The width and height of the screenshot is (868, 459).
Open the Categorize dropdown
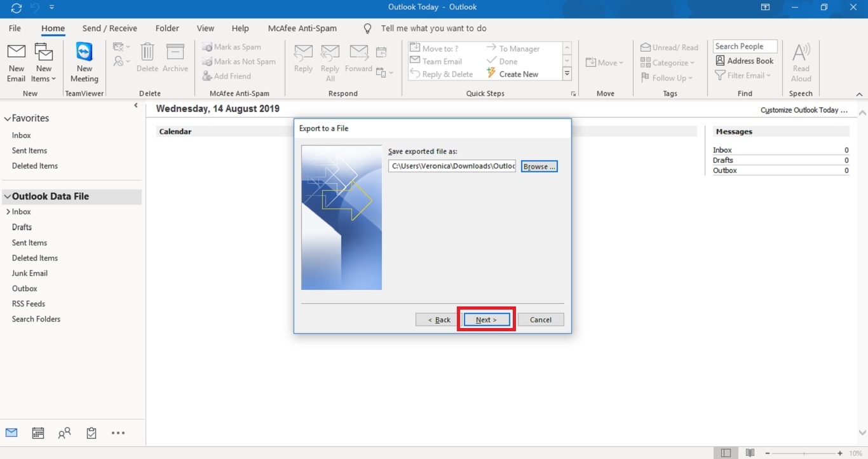(x=667, y=63)
